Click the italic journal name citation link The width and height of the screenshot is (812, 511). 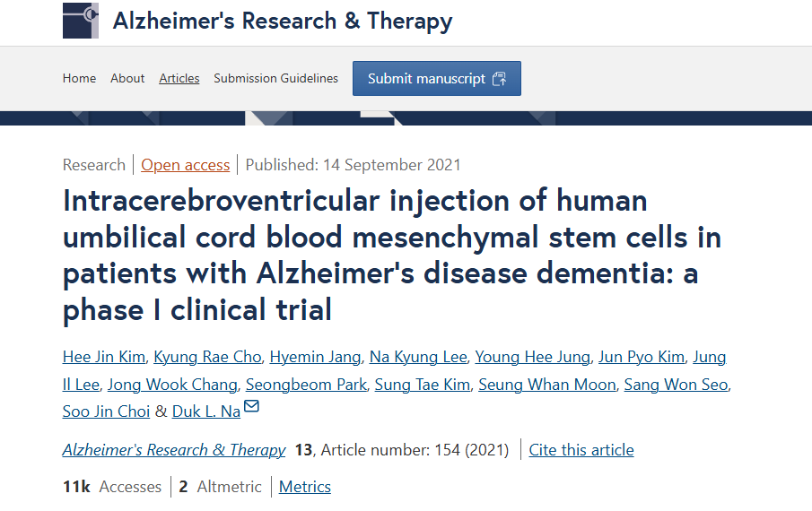click(174, 450)
